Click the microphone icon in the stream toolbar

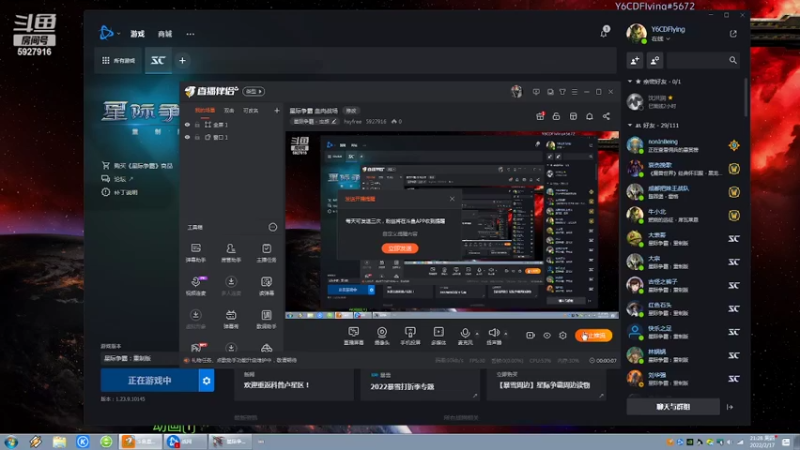[x=465, y=333]
